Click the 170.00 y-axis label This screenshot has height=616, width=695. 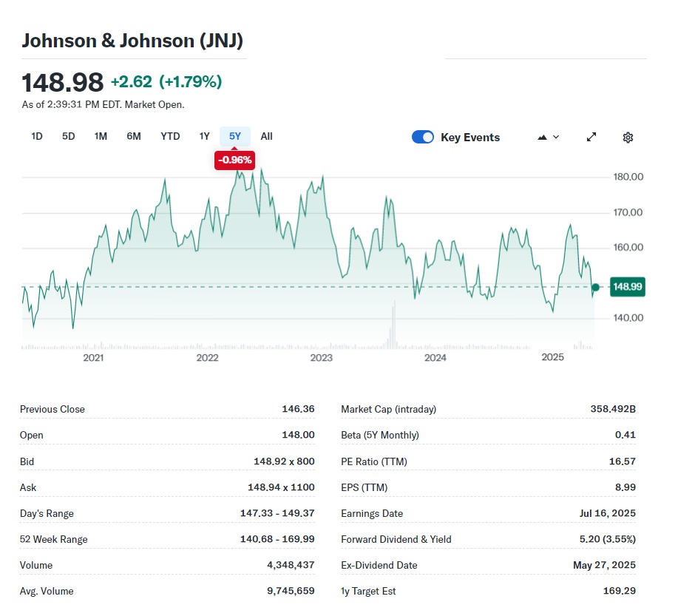point(628,213)
